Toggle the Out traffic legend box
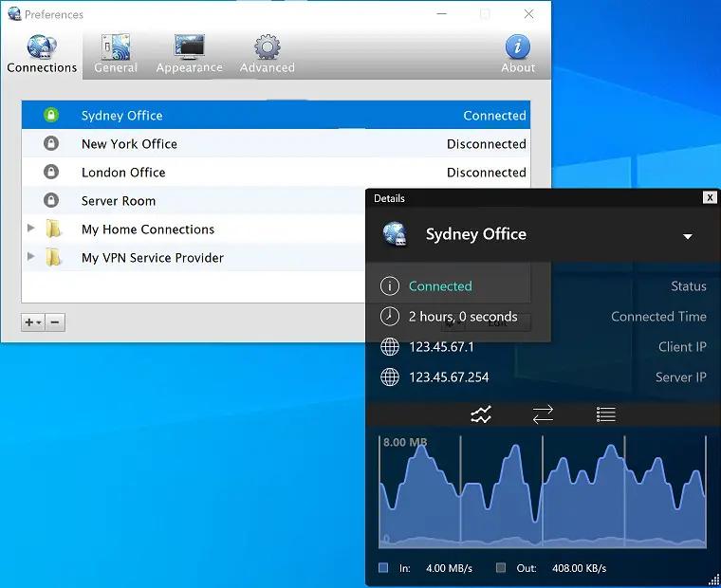The width and height of the screenshot is (721, 588). tap(501, 568)
